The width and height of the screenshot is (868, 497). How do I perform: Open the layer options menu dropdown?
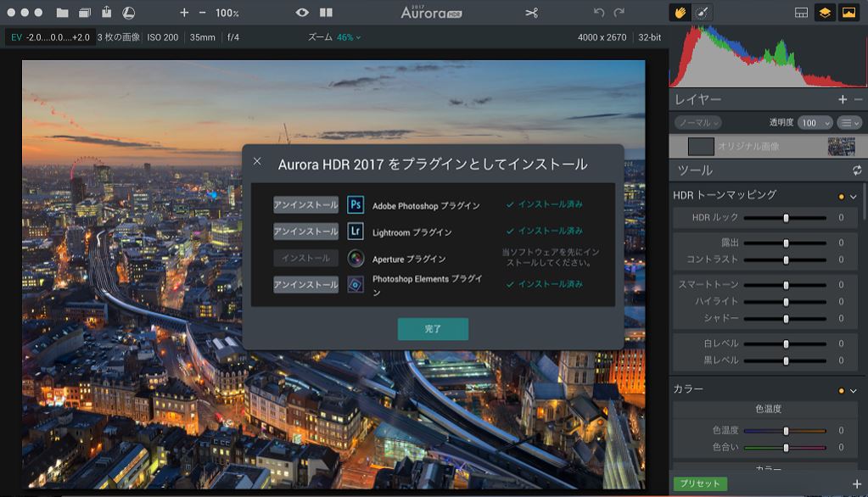(849, 123)
